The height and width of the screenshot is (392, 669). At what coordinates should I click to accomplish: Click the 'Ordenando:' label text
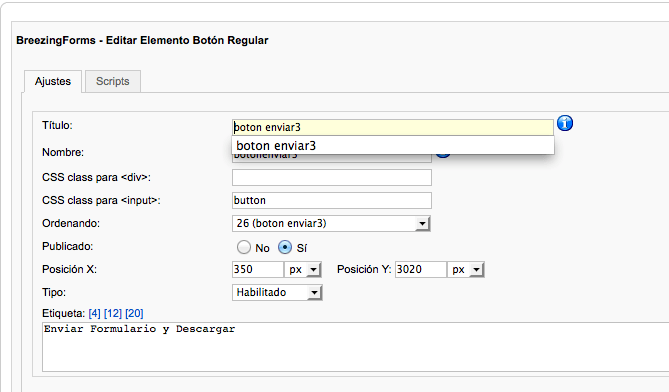click(71, 224)
